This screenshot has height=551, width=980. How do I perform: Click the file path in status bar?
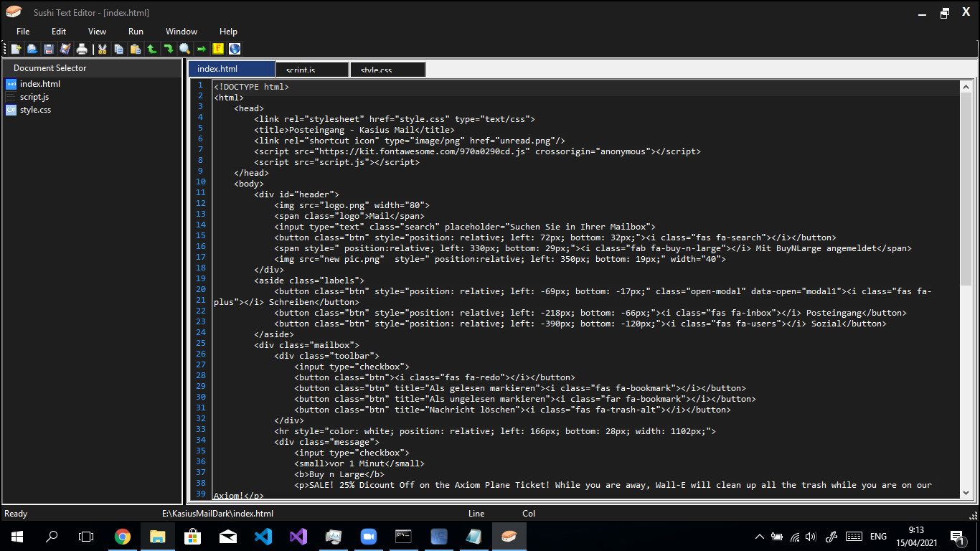point(217,514)
